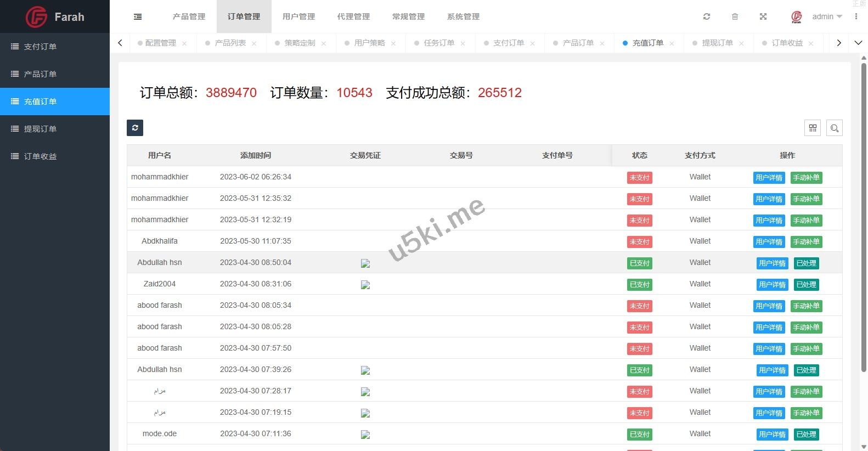Close the 支付订单 tab
Screen dimensions: 868x451
click(532, 43)
